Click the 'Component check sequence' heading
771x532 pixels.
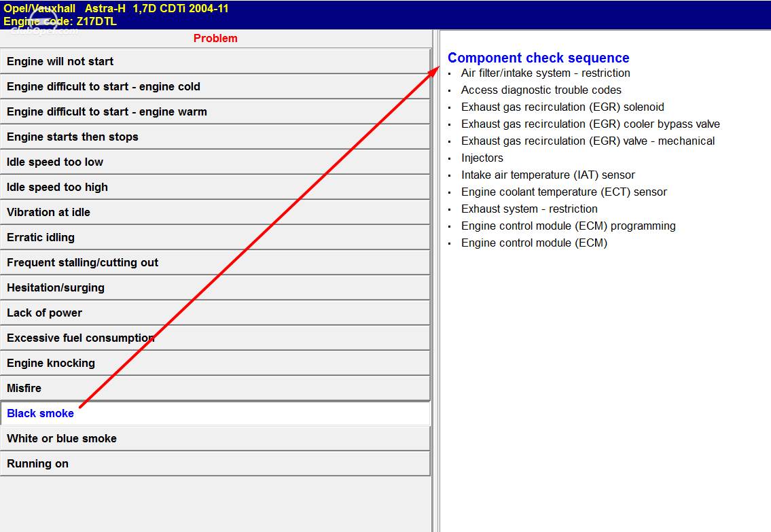coord(539,58)
